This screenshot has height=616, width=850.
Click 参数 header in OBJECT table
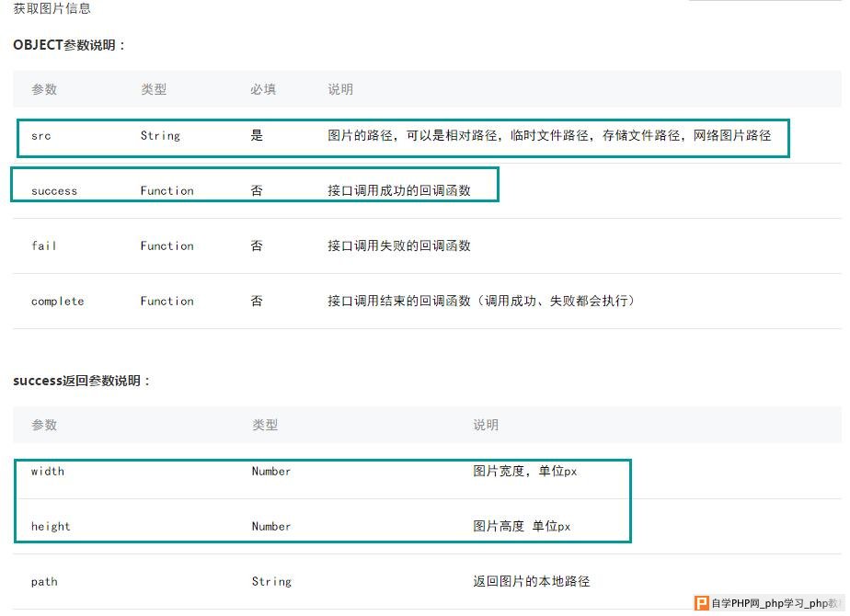click(x=44, y=89)
